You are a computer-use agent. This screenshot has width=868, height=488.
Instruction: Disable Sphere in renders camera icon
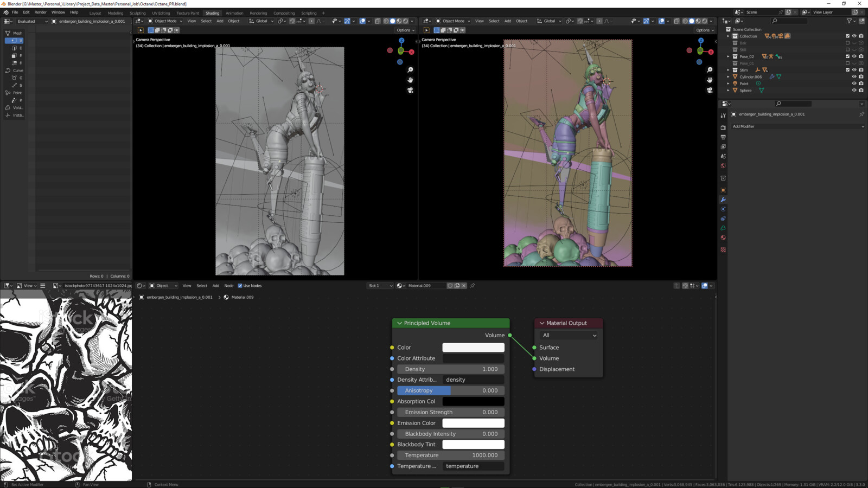[x=861, y=91]
